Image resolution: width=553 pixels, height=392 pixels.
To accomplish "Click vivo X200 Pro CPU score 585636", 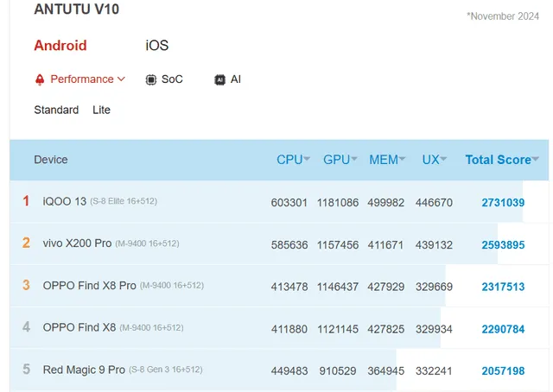I will 289,245.
